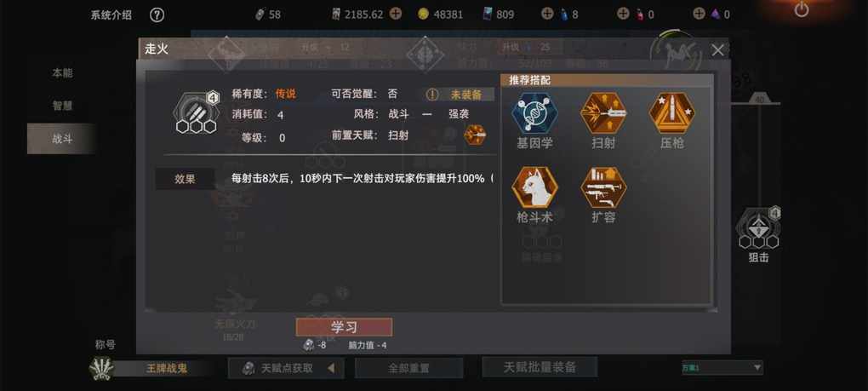Open the 方案 dropdown menu
Viewport: 868px width, 391px height.
(722, 367)
